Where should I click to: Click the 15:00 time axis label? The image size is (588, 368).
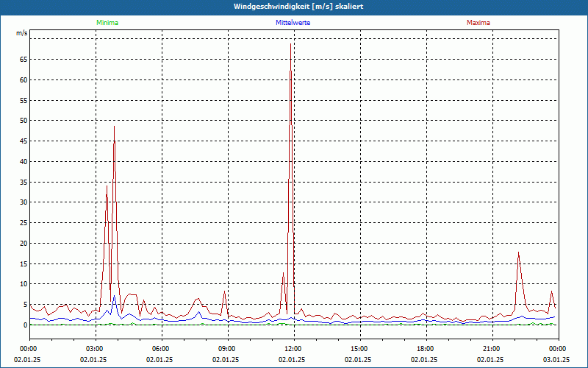[360, 349]
